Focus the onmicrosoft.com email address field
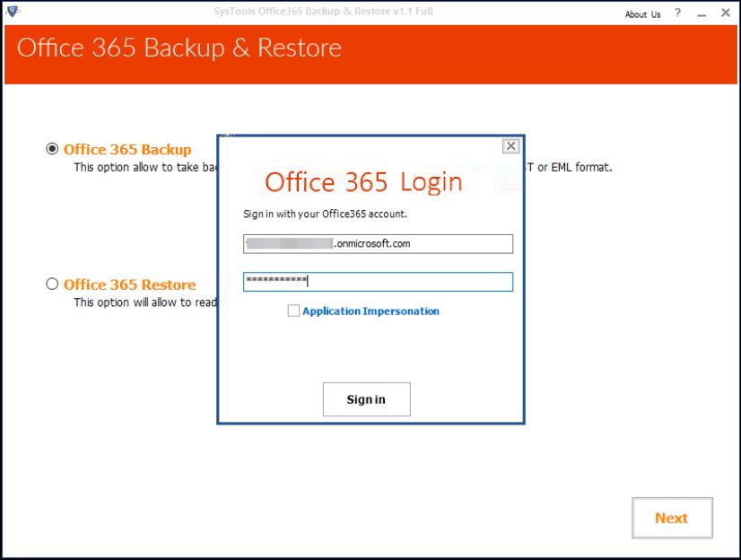The width and height of the screenshot is (741, 560). click(378, 243)
